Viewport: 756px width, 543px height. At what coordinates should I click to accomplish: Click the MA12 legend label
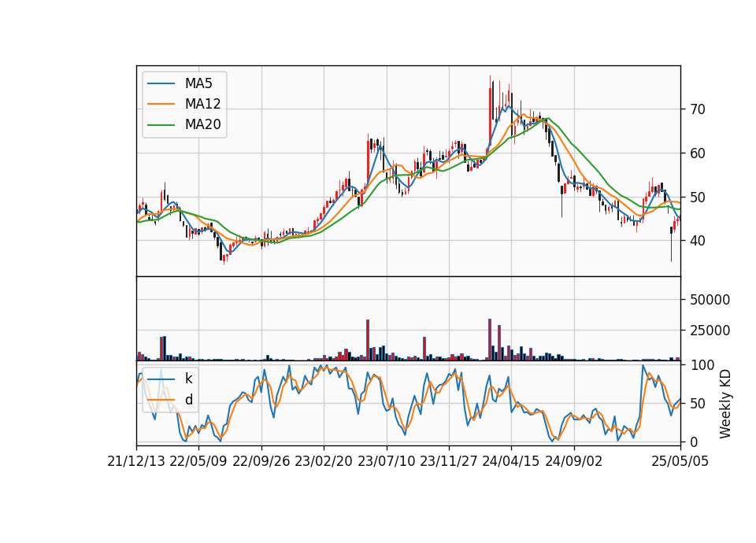click(202, 104)
